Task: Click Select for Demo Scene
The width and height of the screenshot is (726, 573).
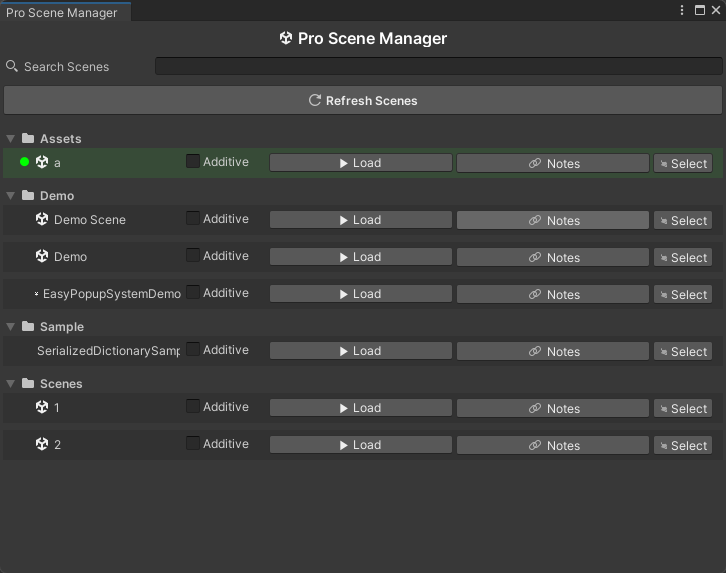Action: [x=683, y=220]
